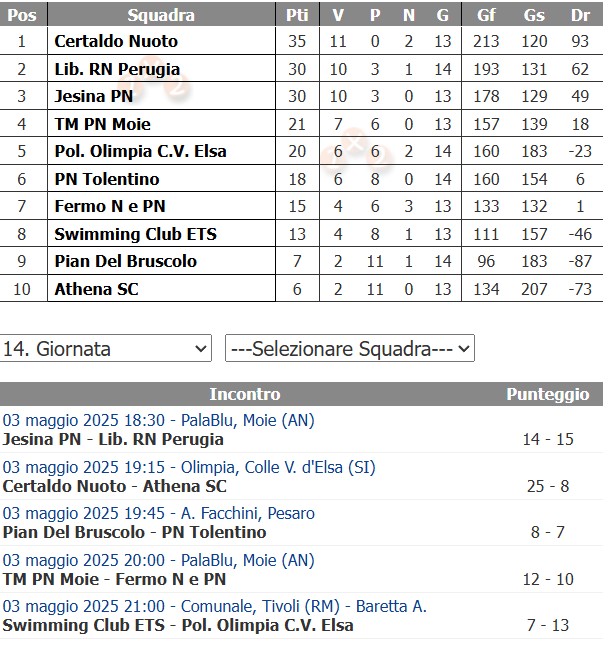Open the 14. Giornata dropdown
Image resolution: width=611 pixels, height=645 pixels.
[106, 349]
